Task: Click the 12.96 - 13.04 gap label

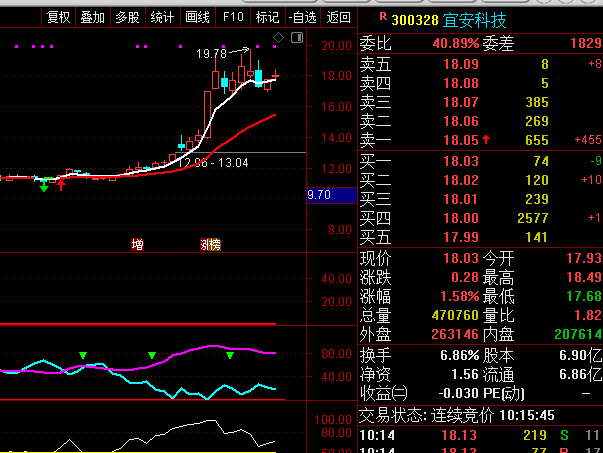Action: [213, 163]
